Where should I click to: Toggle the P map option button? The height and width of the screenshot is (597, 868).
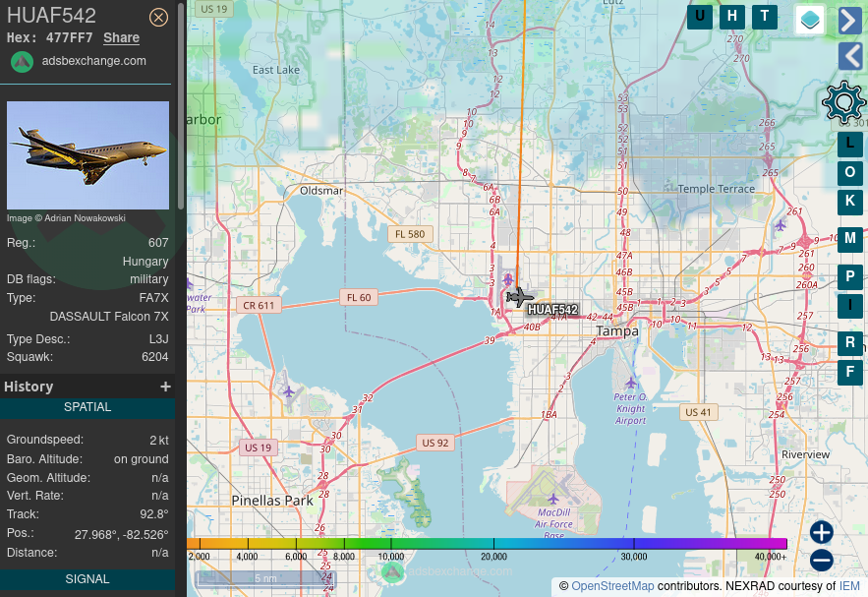click(x=849, y=276)
